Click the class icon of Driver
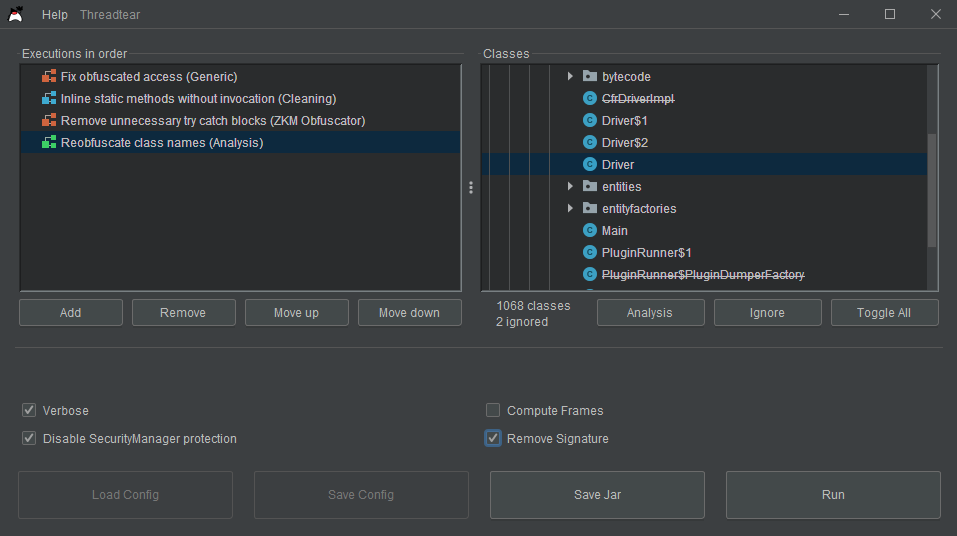Viewport: 957px width, 536px height. point(590,164)
